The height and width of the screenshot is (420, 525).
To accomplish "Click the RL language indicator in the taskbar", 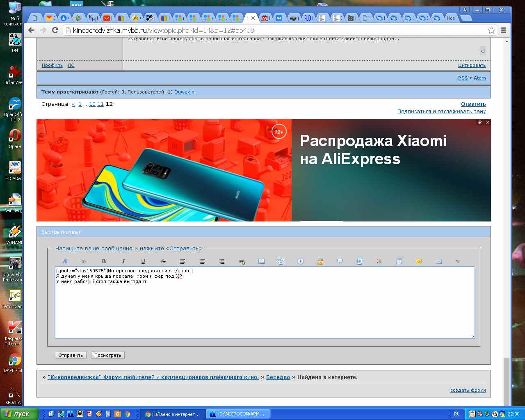I will tap(457, 414).
